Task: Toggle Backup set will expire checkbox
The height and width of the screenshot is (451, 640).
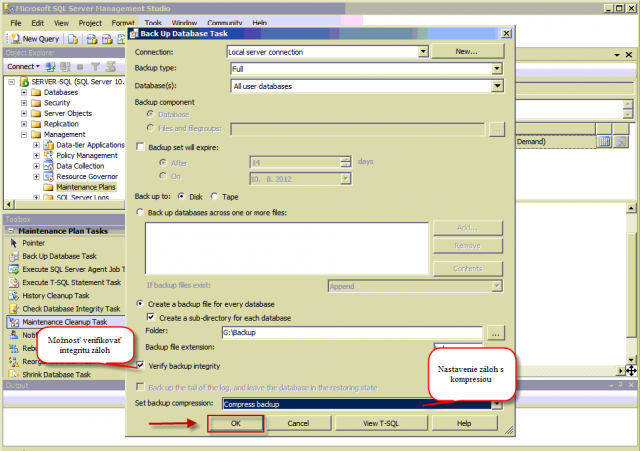Action: coord(140,147)
